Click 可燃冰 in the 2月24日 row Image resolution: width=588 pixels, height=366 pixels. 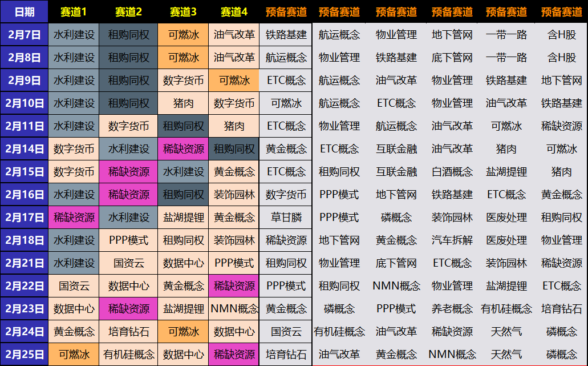183,332
